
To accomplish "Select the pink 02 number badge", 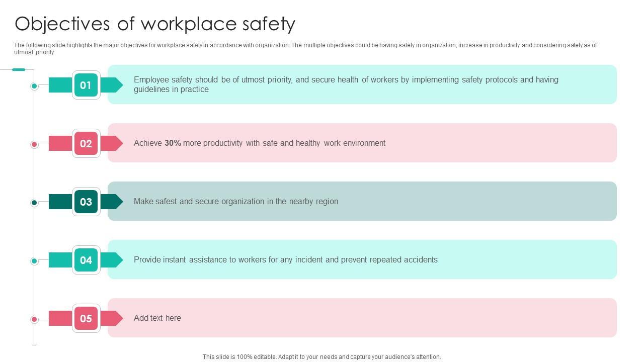I will [86, 143].
